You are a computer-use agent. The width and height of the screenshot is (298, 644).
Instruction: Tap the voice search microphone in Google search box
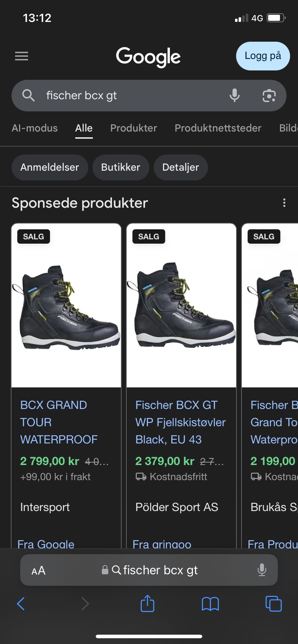pos(234,96)
